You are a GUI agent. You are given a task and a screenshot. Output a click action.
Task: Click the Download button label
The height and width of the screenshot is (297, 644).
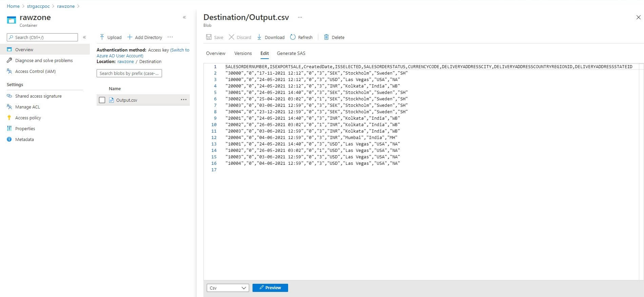275,37
